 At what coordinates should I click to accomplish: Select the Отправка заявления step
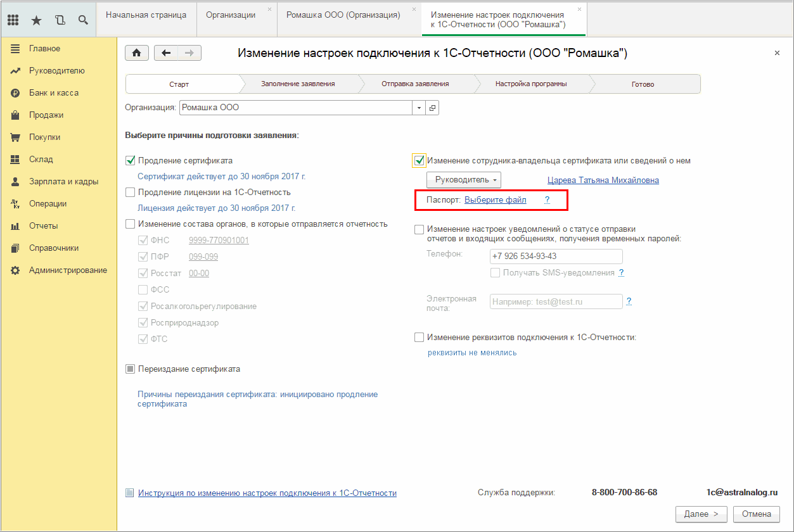coord(415,84)
